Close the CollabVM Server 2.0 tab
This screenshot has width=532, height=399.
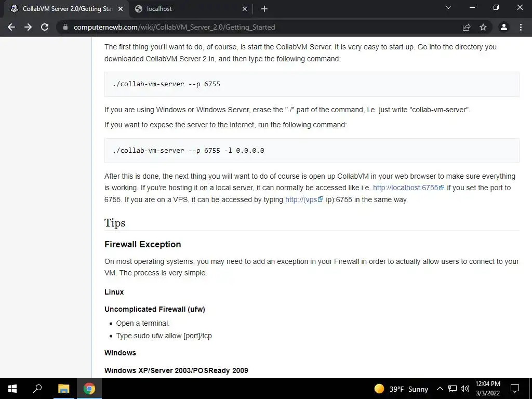point(121,9)
